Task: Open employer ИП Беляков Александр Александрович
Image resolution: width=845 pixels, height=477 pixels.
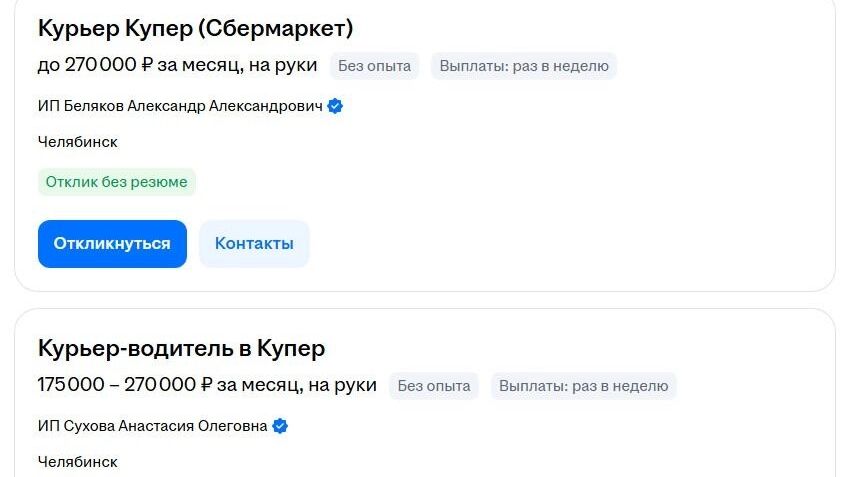Action: [180, 106]
